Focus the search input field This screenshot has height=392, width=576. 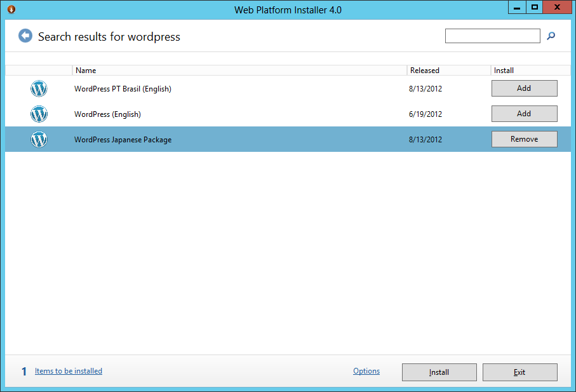coord(493,36)
